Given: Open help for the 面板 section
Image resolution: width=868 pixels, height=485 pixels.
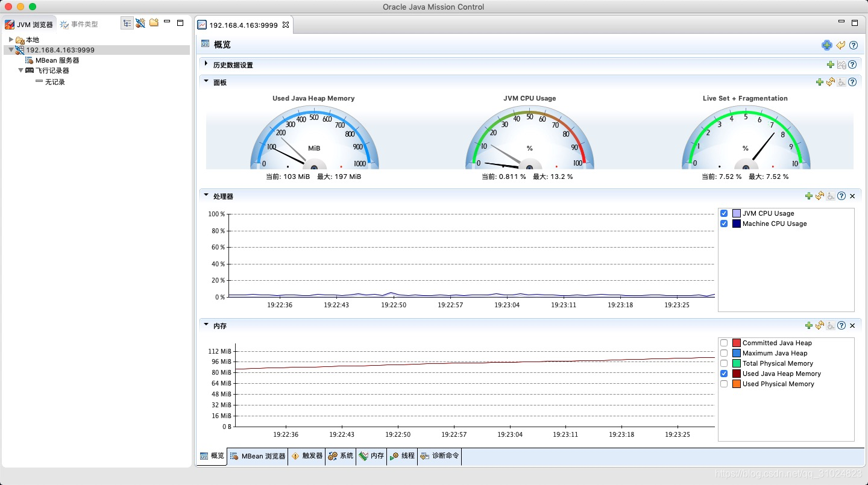Looking at the screenshot, I should coord(852,82).
